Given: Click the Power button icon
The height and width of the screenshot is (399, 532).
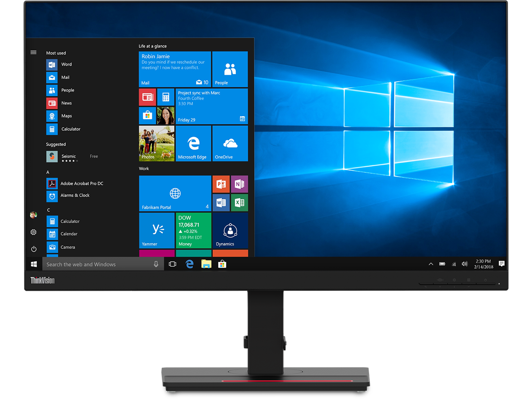Looking at the screenshot, I should tap(34, 249).
